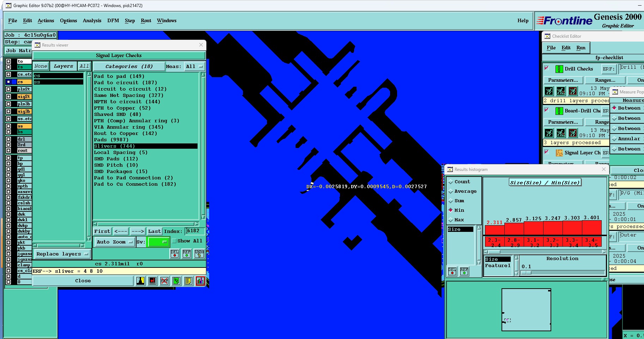Toggle the Signal Layer Checks checkbox
Image resolution: width=644 pixels, height=339 pixels.
(x=547, y=152)
